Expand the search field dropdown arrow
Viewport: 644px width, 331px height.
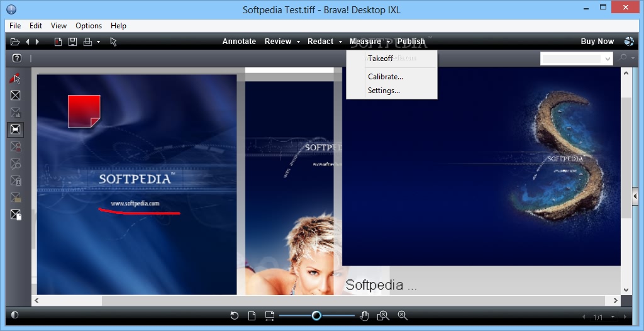pyautogui.click(x=608, y=59)
